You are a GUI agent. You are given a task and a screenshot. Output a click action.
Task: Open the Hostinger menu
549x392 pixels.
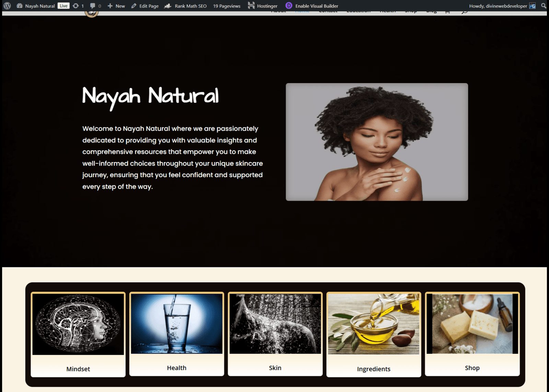pyautogui.click(x=263, y=6)
